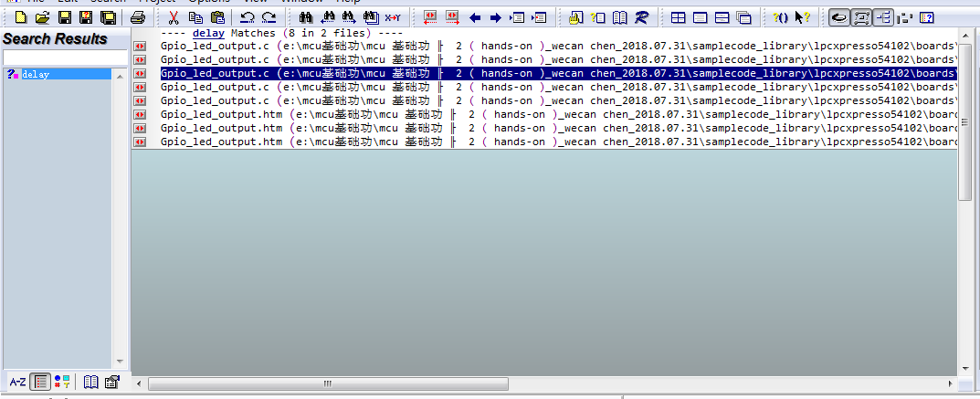980x399 pixels.
Task: Click the symbol panel scroll down arrow
Action: pos(119,362)
